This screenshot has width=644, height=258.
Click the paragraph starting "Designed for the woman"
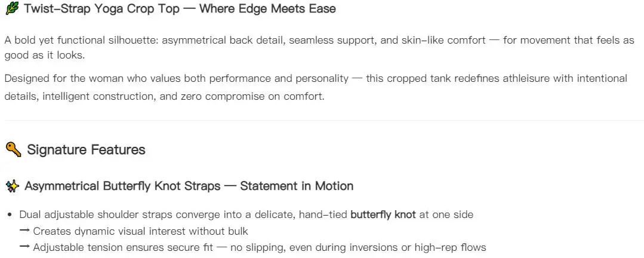pyautogui.click(x=316, y=87)
